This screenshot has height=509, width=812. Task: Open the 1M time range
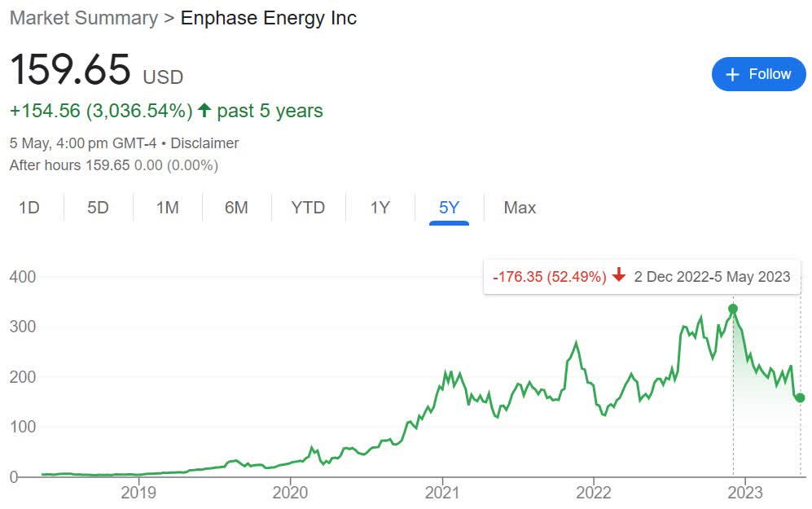pos(165,208)
